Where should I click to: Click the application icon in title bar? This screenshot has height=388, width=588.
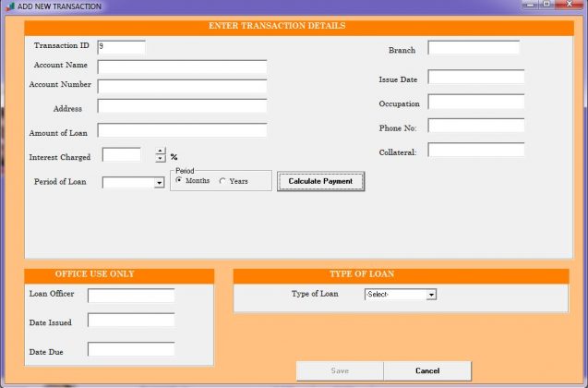[x=8, y=6]
